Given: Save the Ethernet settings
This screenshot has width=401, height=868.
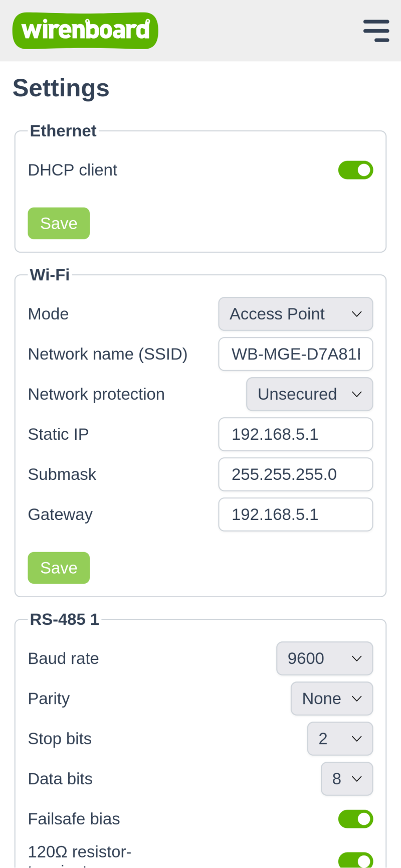Looking at the screenshot, I should tap(59, 223).
